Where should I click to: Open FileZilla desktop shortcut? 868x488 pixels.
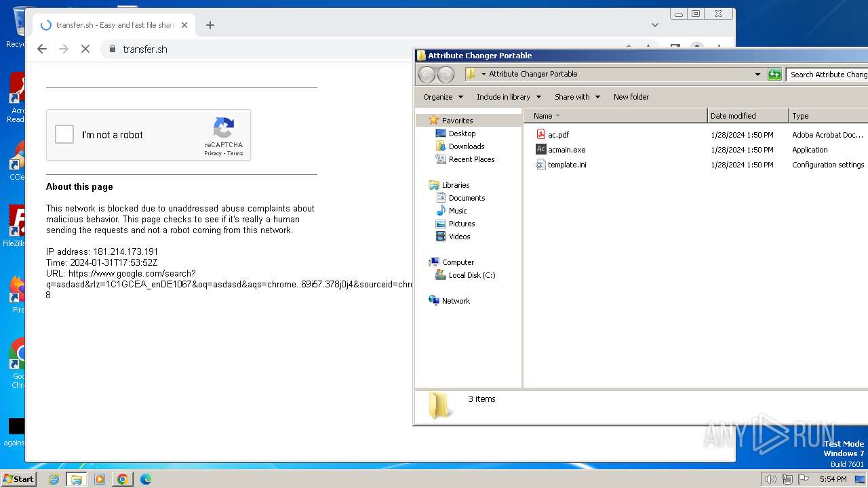point(15,226)
